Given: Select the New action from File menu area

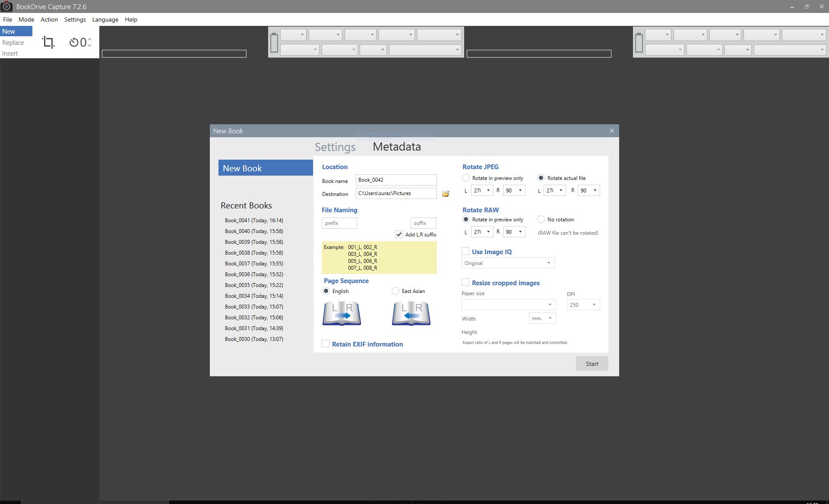Looking at the screenshot, I should 8,31.
